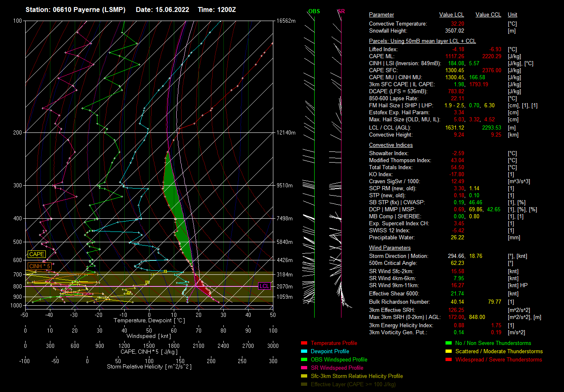Image resolution: width=564 pixels, height=392 pixels.
Task: Click the Value LCL column header
Action: click(451, 15)
